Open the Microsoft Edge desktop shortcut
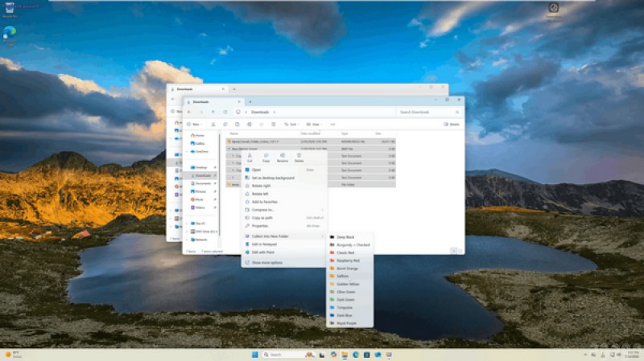 [10, 34]
